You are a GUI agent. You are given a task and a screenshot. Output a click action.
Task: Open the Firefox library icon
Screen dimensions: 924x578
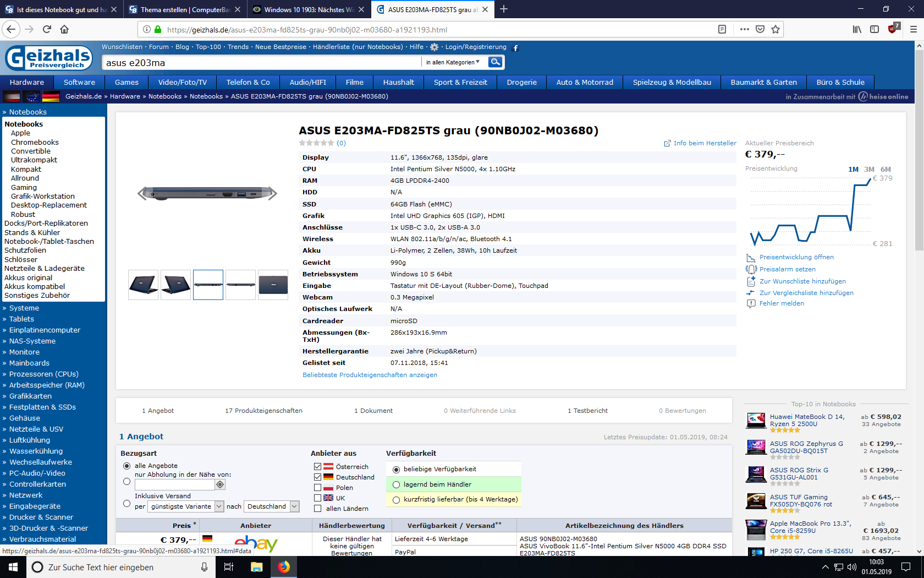tap(857, 29)
